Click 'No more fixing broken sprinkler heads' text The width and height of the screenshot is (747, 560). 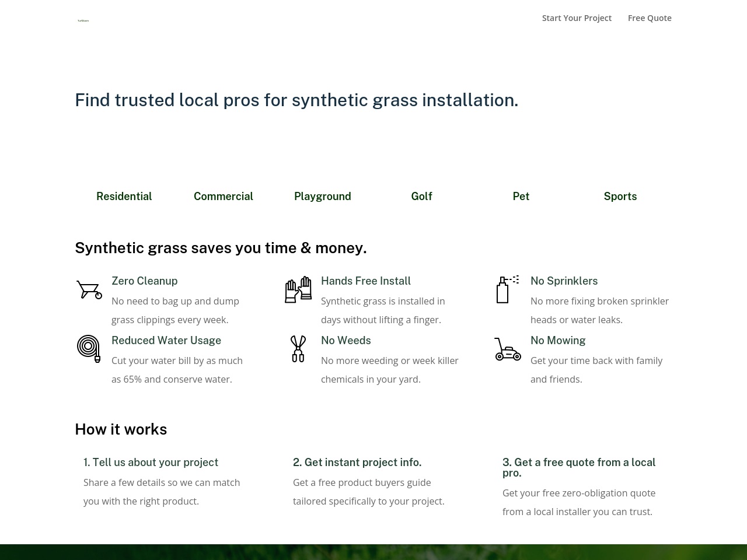(x=599, y=310)
